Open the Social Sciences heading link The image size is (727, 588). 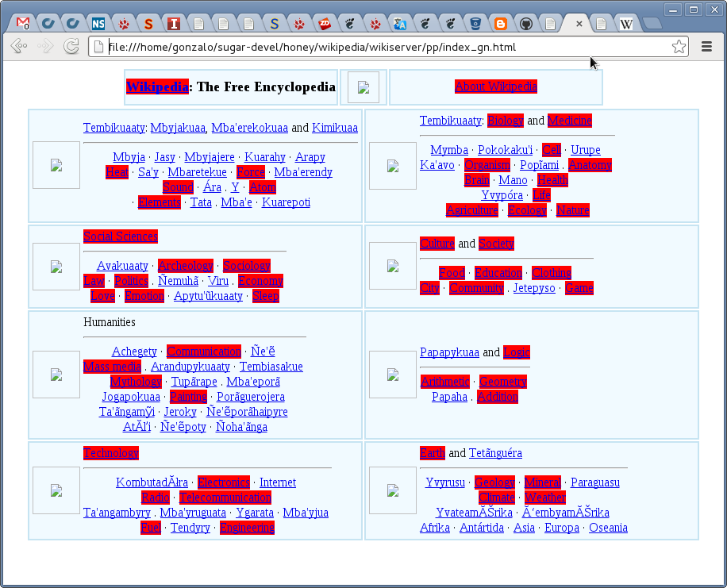[121, 236]
